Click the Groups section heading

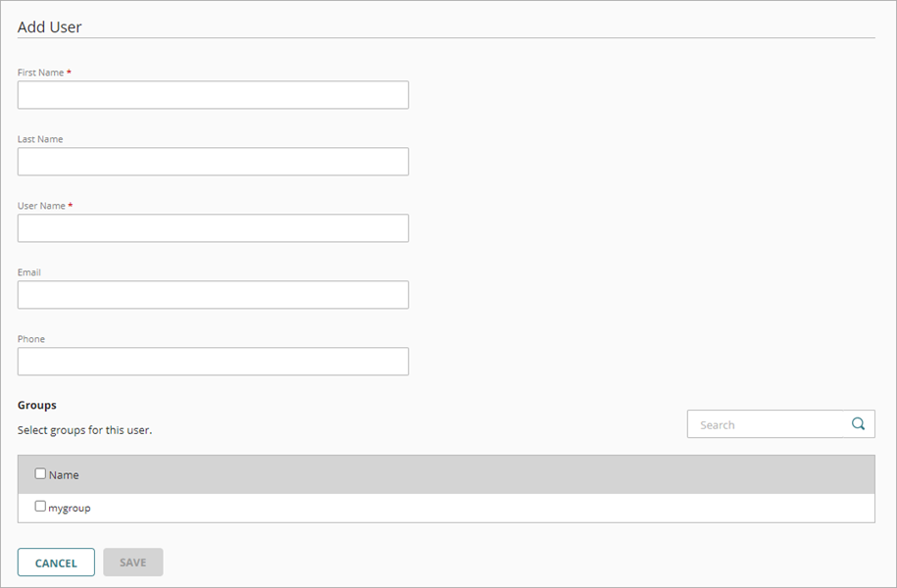[x=37, y=405]
